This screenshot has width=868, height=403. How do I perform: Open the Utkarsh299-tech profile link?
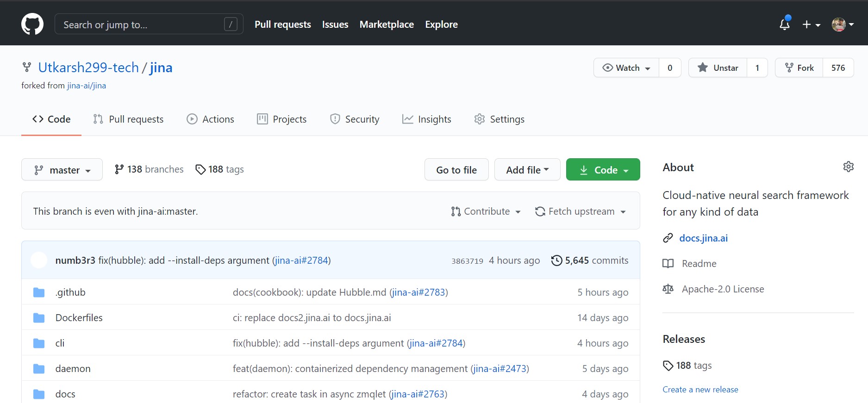pyautogui.click(x=88, y=68)
